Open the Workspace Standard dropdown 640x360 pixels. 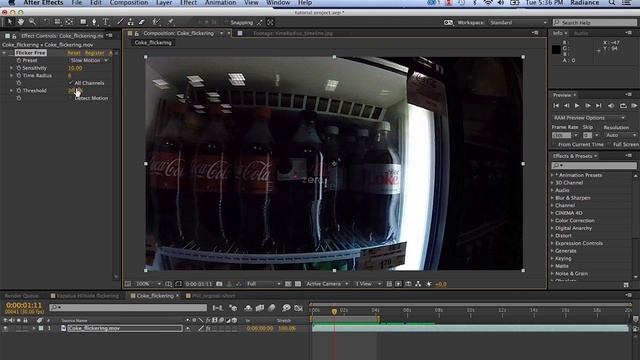518,22
